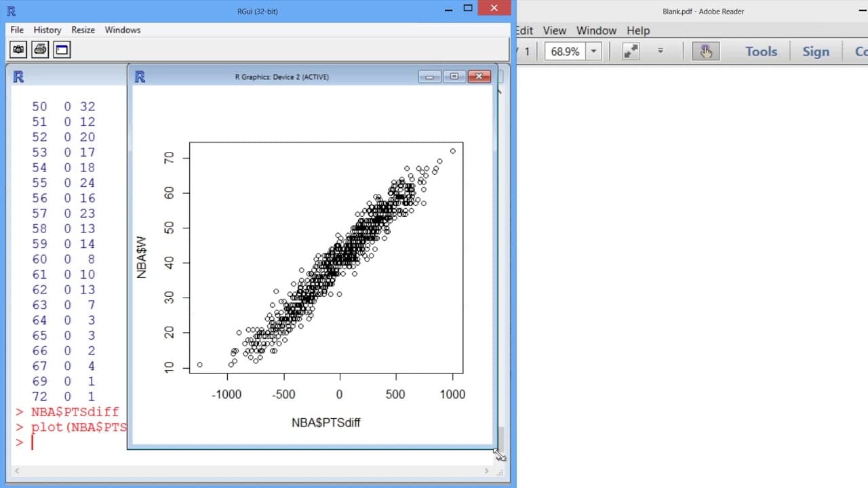Click the R Graphics: Device 2 (ACTIVE) title
This screenshot has height=488, width=868.
click(282, 77)
